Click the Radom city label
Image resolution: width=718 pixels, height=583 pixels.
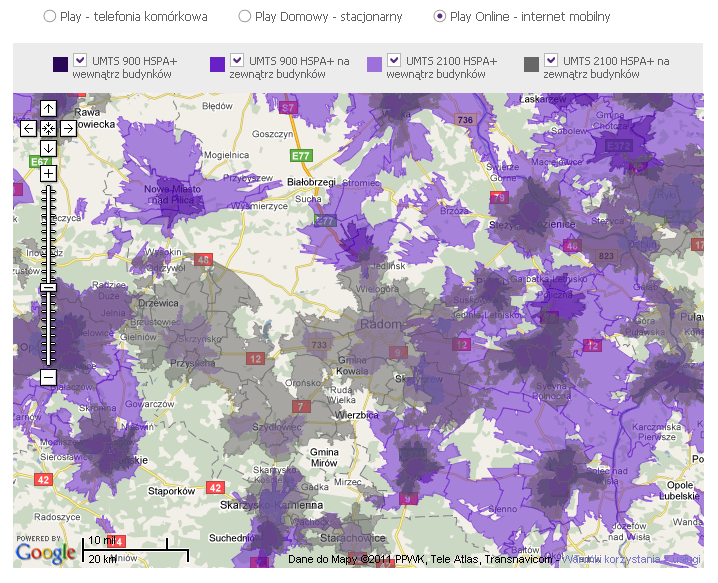click(x=381, y=324)
